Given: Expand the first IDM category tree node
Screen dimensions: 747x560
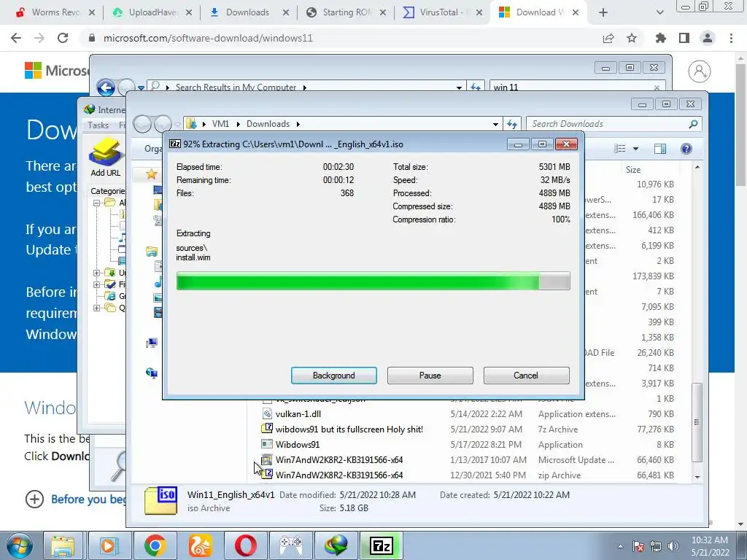Looking at the screenshot, I should pyautogui.click(x=97, y=203).
